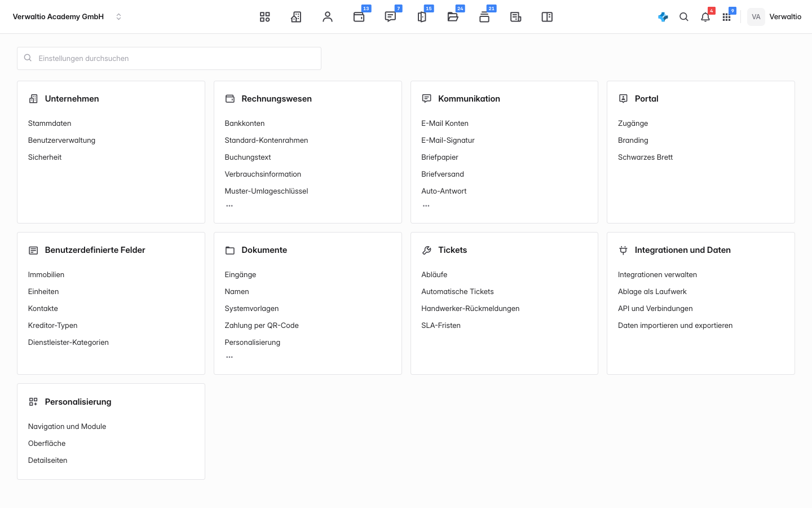Open Kreditor-Typen custom fields
This screenshot has width=812, height=508.
pos(53,326)
